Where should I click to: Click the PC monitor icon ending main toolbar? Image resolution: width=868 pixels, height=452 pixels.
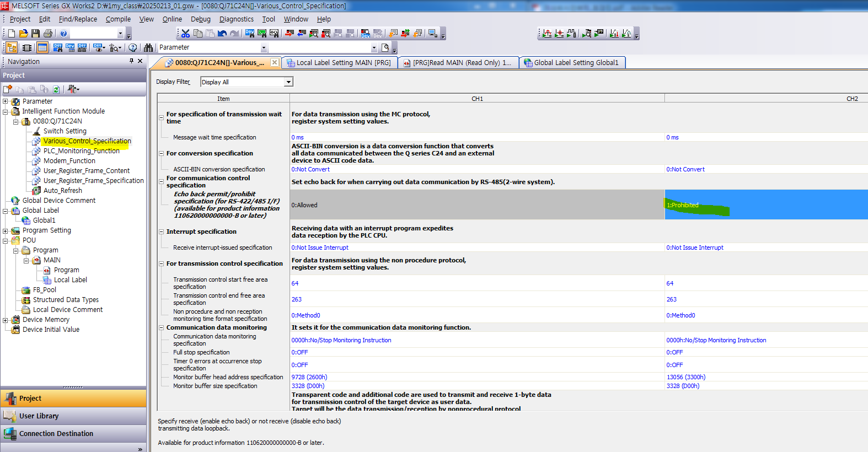[432, 34]
